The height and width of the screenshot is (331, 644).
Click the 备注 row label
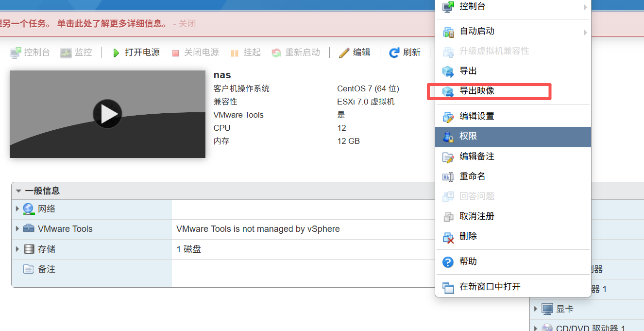(47, 269)
